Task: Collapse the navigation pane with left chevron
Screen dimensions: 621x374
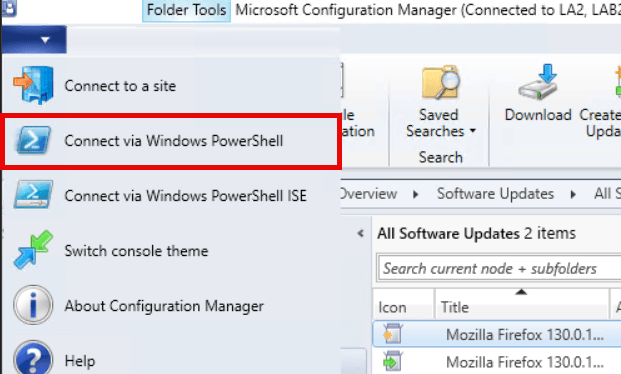Action: (x=360, y=233)
